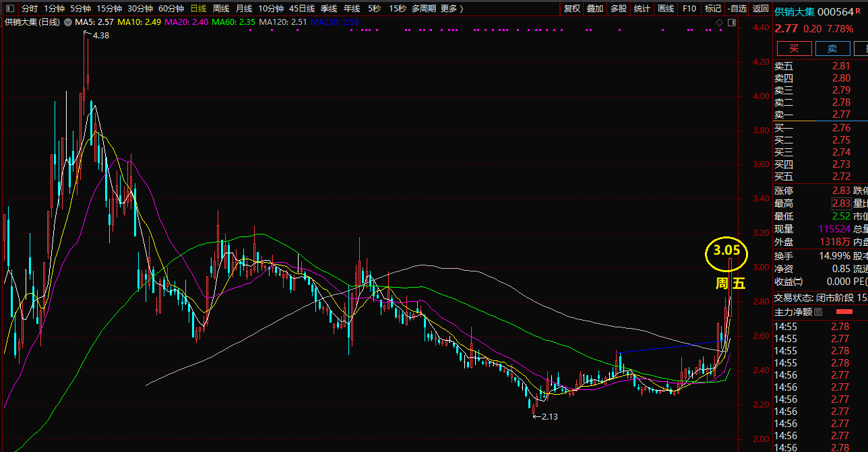Toggle the right info panel icon

coord(732,22)
